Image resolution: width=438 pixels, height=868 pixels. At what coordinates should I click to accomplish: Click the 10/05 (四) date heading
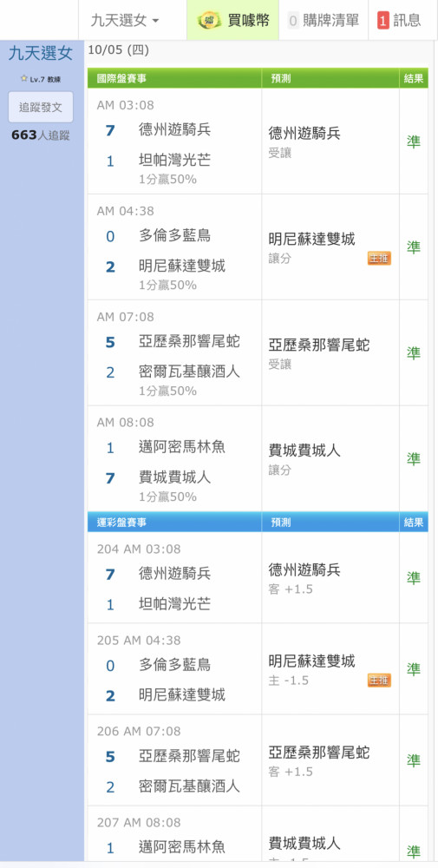pos(118,51)
